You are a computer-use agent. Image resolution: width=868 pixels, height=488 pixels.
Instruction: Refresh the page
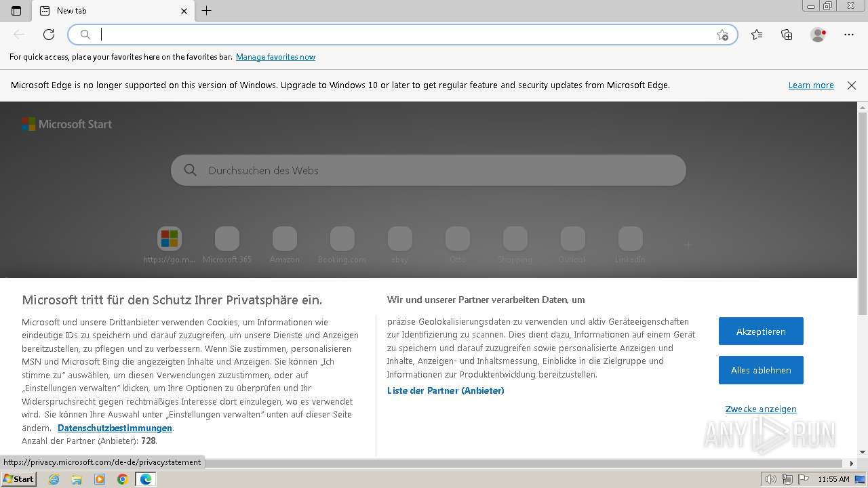pyautogui.click(x=49, y=35)
